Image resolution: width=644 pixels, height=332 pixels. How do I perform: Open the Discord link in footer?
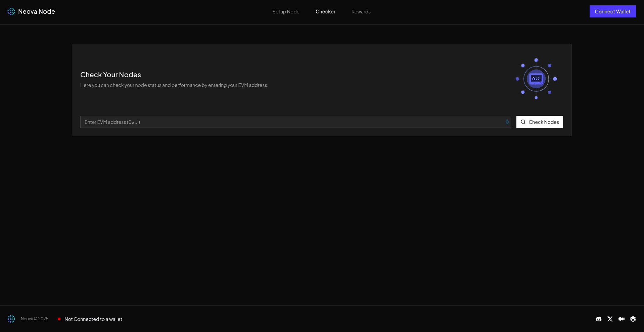pyautogui.click(x=599, y=319)
